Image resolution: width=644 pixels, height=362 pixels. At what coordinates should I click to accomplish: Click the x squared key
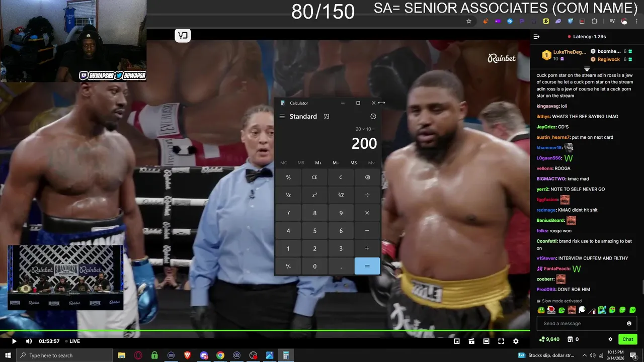click(x=314, y=195)
